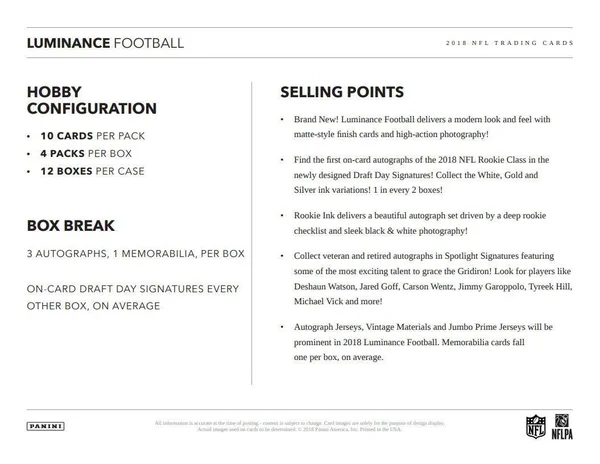Click the Draft Day Signatures autograph paragraph

[422, 174]
